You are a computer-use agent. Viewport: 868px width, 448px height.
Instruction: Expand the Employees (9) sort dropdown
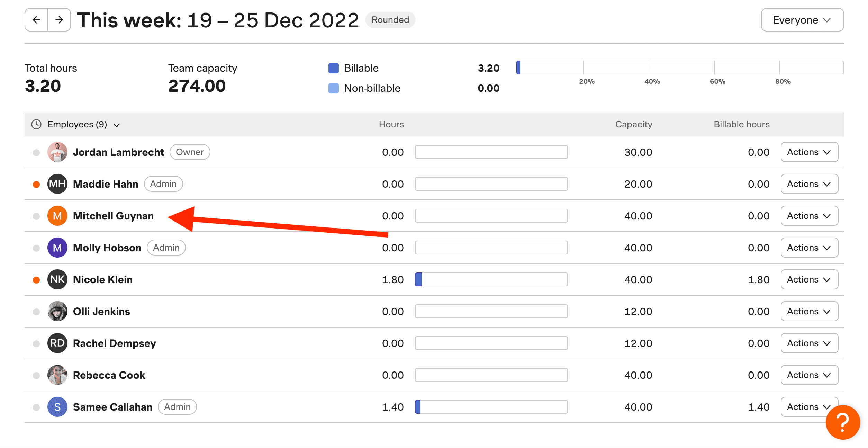pyautogui.click(x=83, y=124)
